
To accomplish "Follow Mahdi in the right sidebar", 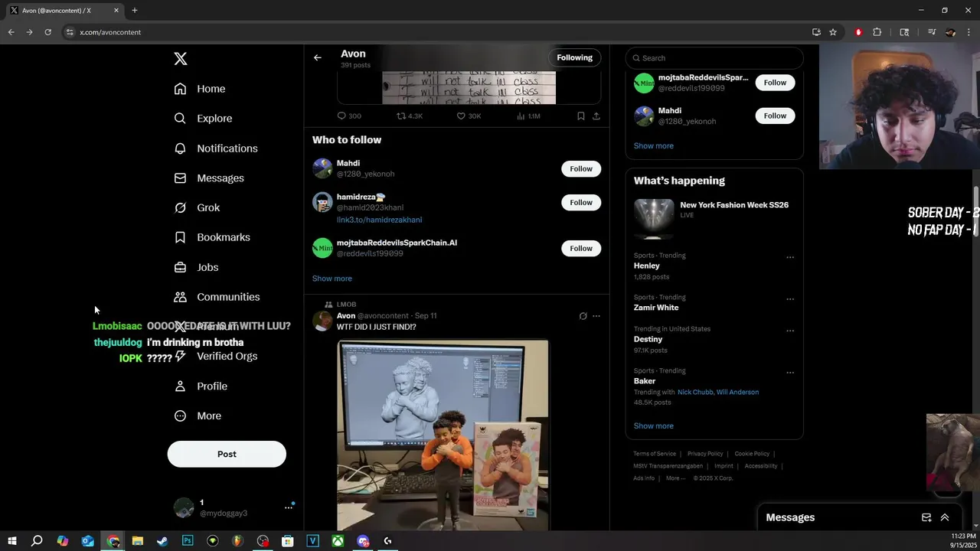I will (x=775, y=116).
